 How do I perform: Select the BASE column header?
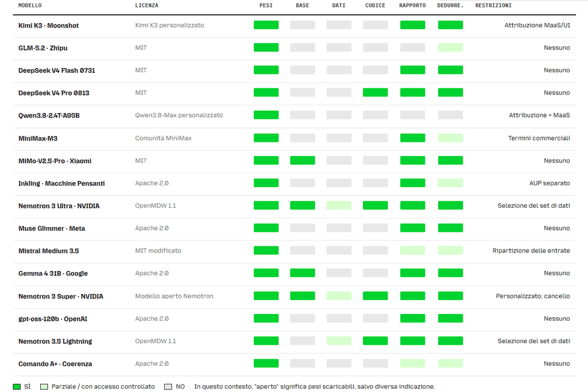(x=302, y=6)
